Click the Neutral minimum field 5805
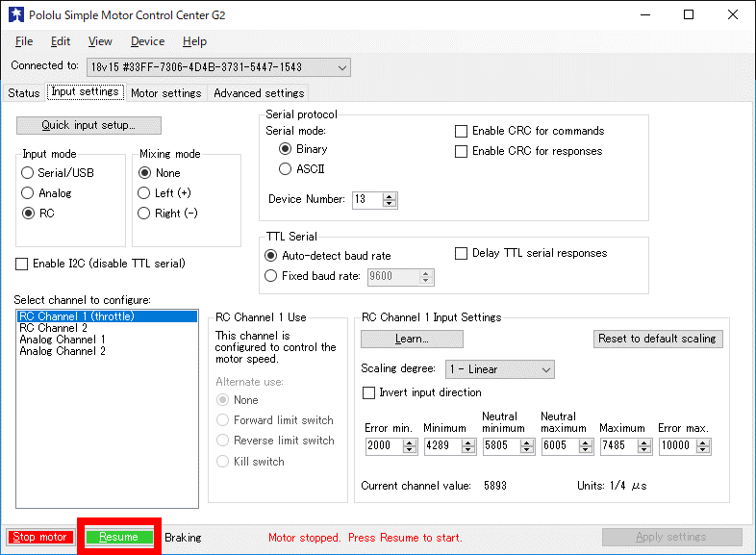756x555 pixels. pos(502,445)
